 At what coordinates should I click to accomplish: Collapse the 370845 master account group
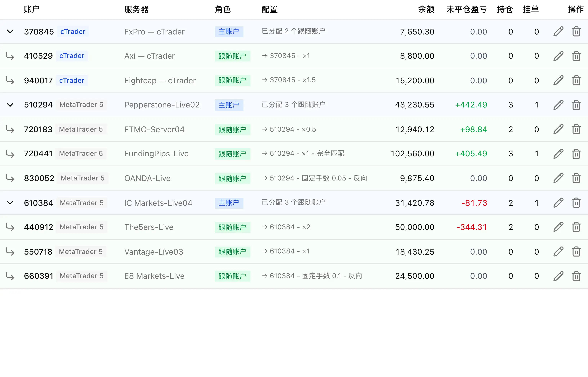pos(10,32)
